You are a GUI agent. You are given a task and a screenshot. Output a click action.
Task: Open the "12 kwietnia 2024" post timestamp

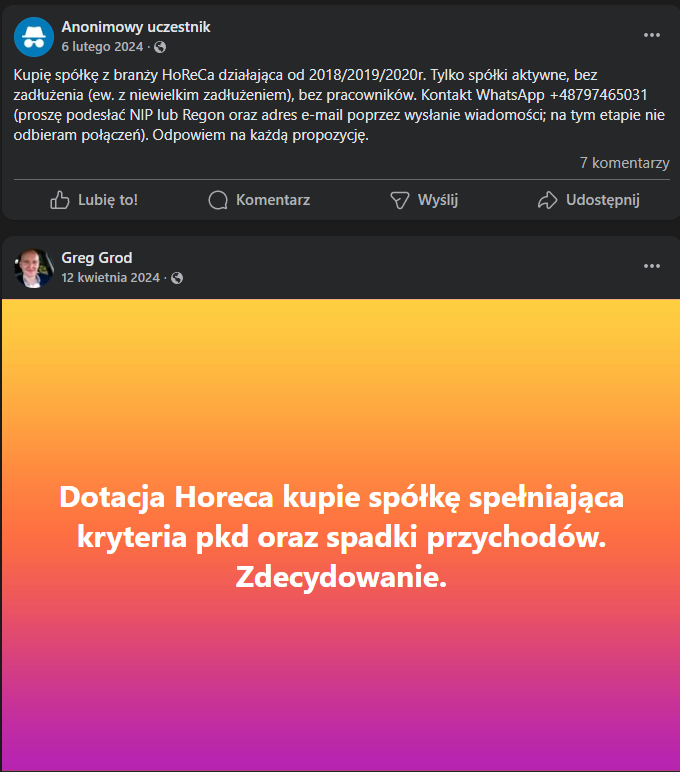(x=111, y=277)
